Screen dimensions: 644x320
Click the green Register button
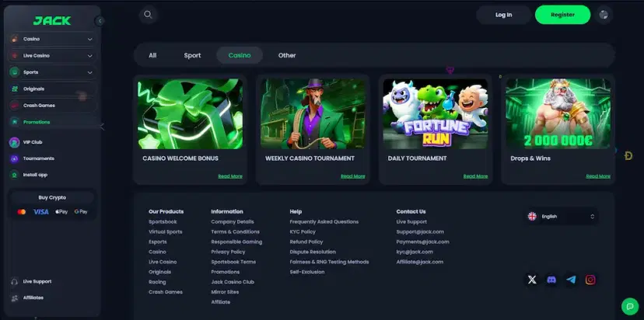(562, 15)
